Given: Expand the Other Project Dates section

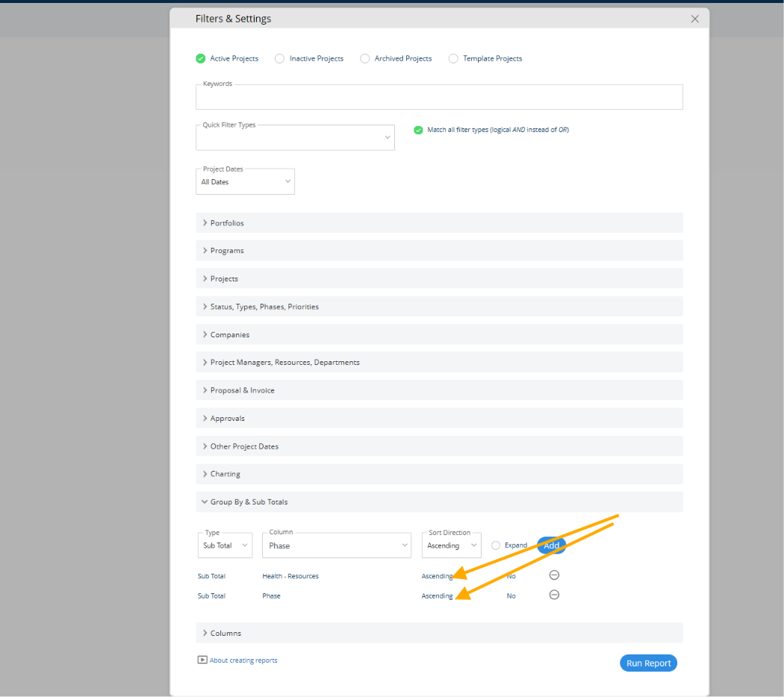Looking at the screenshot, I should coord(439,446).
